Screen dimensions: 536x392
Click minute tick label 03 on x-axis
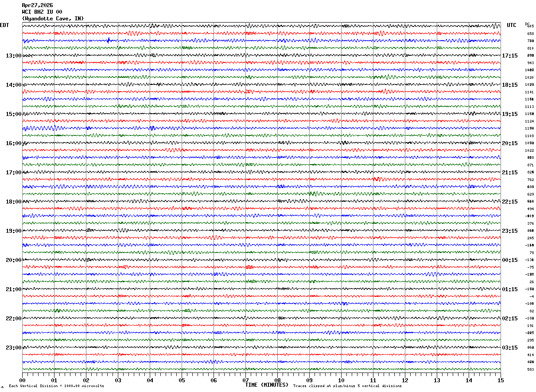coord(118,380)
